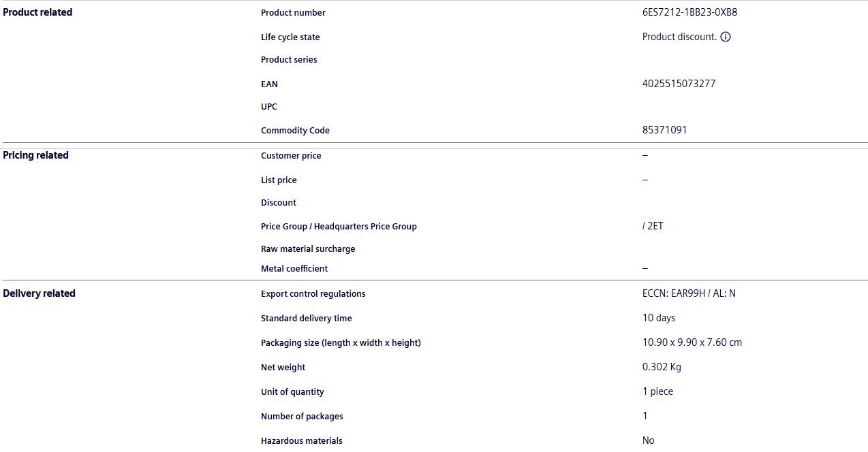Viewport: 868px width, 452px height.
Task: Click the 2ET price group value
Action: click(x=655, y=226)
